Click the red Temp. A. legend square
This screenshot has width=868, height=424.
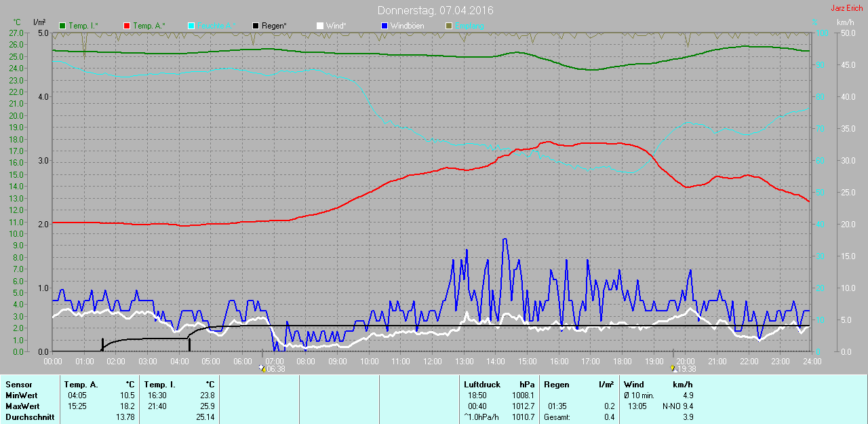127,26
